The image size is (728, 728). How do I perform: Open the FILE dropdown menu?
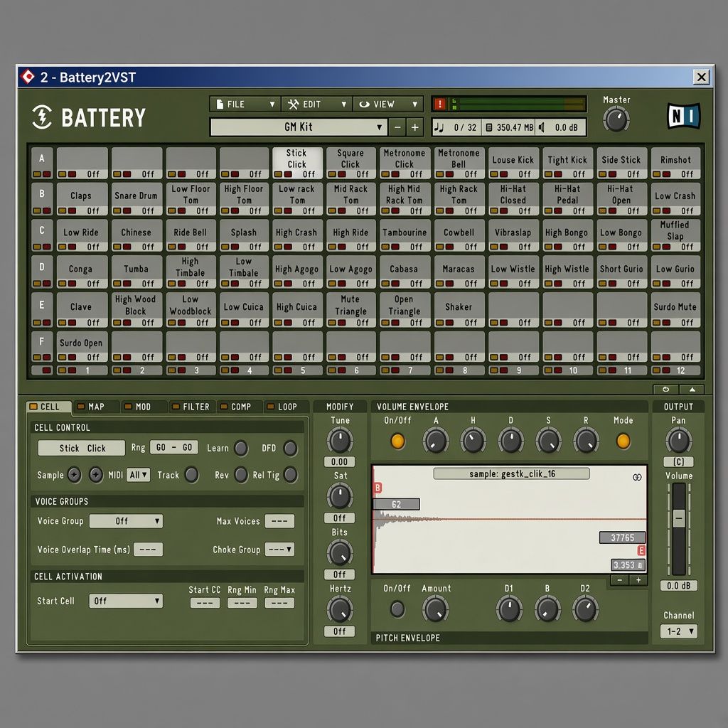click(x=245, y=104)
